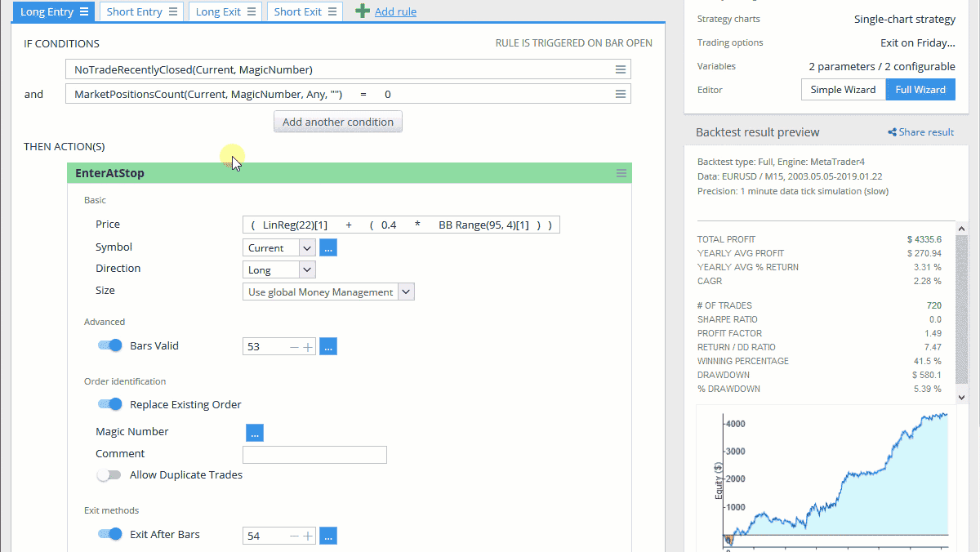This screenshot has height=552, width=980.
Task: Open the Short Exit tab hamburger menu
Action: click(332, 12)
